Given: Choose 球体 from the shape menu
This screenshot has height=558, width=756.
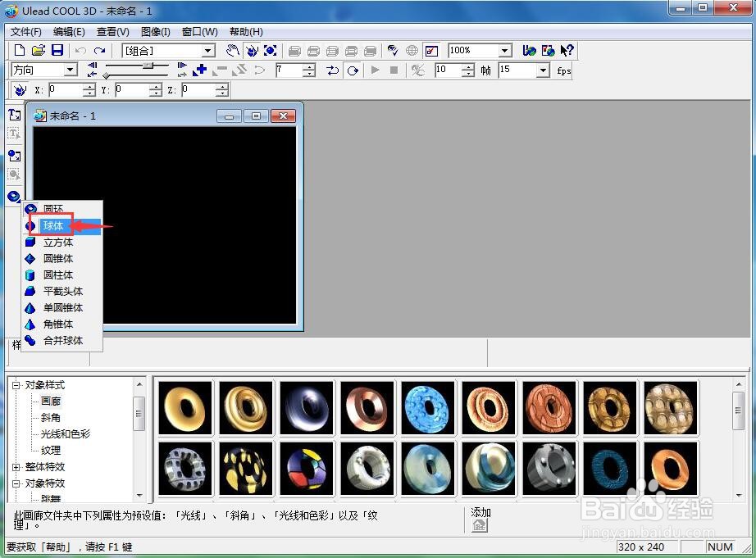Looking at the screenshot, I should pyautogui.click(x=62, y=226).
